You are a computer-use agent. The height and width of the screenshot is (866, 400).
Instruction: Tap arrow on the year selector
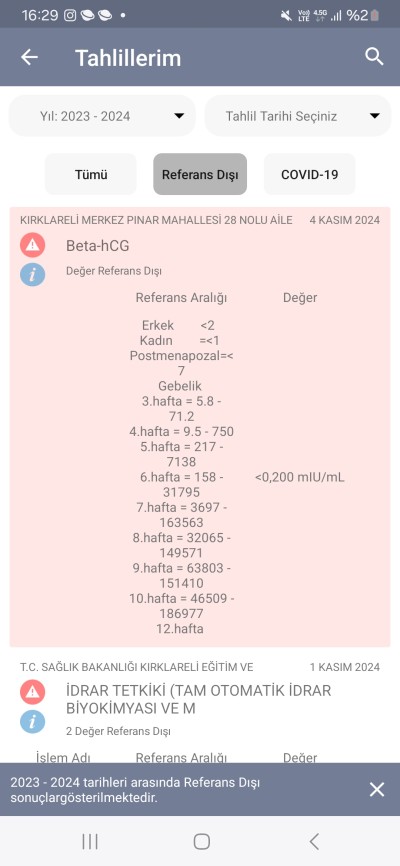point(179,116)
